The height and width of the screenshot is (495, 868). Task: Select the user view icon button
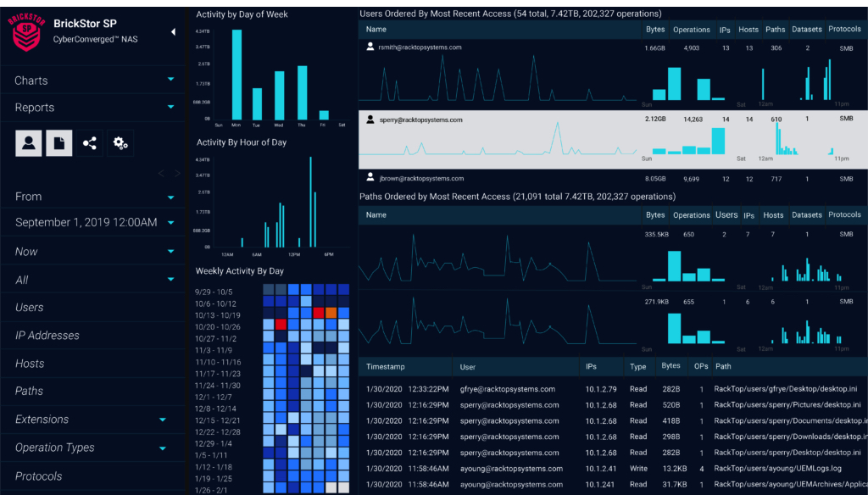tap(28, 143)
